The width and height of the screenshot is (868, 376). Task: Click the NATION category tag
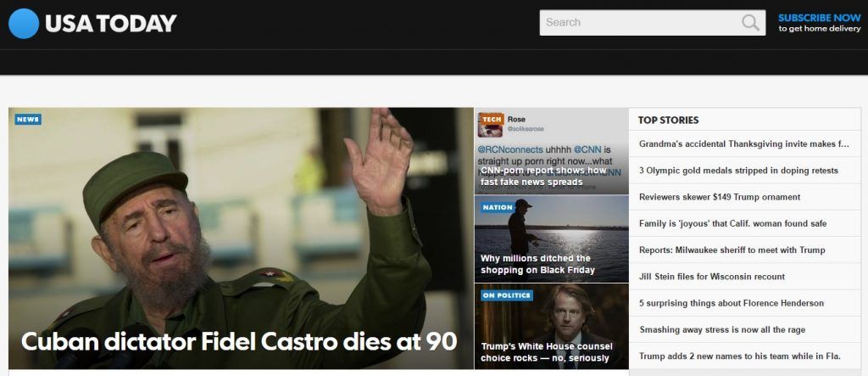coord(498,207)
